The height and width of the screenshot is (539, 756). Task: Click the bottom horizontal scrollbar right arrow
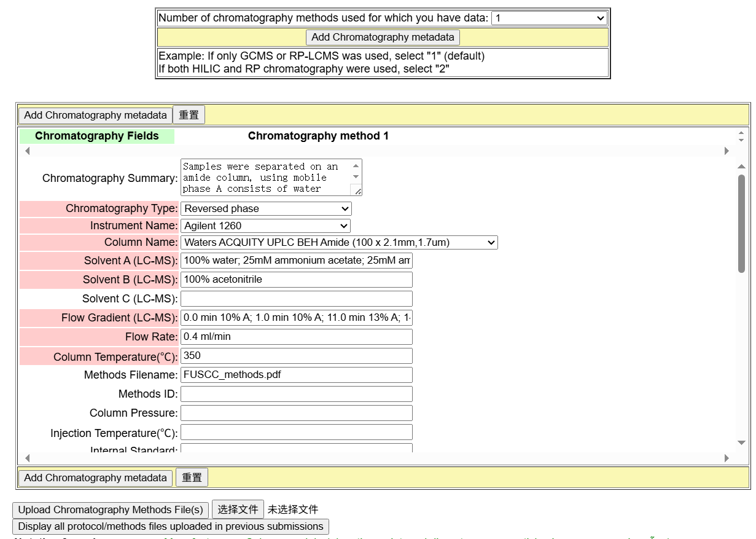(727, 458)
